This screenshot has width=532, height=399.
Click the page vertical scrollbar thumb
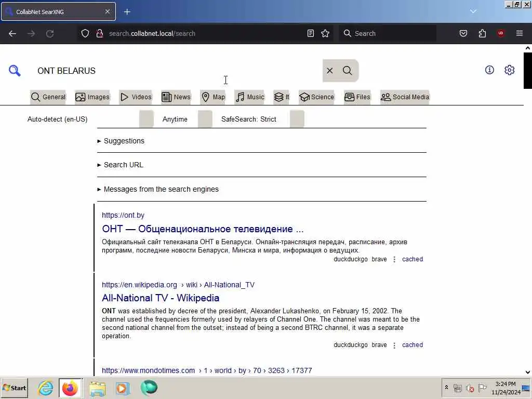click(528, 71)
